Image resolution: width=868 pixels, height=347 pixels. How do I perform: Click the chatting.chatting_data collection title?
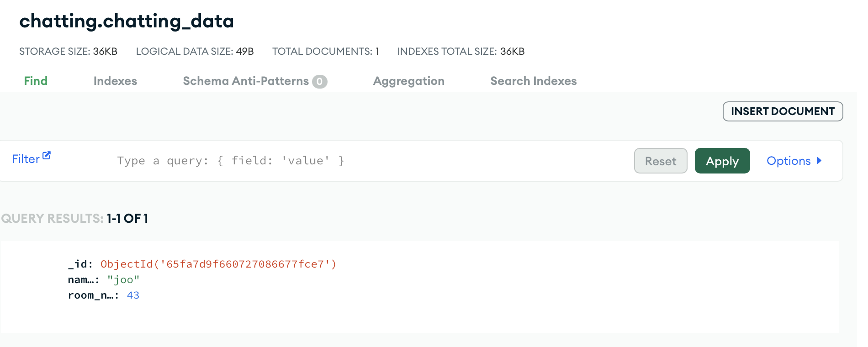(x=127, y=21)
